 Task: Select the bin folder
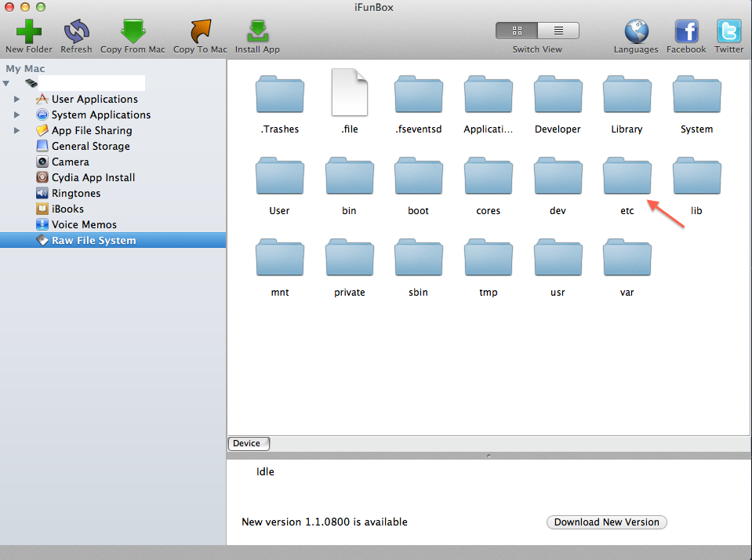[349, 176]
